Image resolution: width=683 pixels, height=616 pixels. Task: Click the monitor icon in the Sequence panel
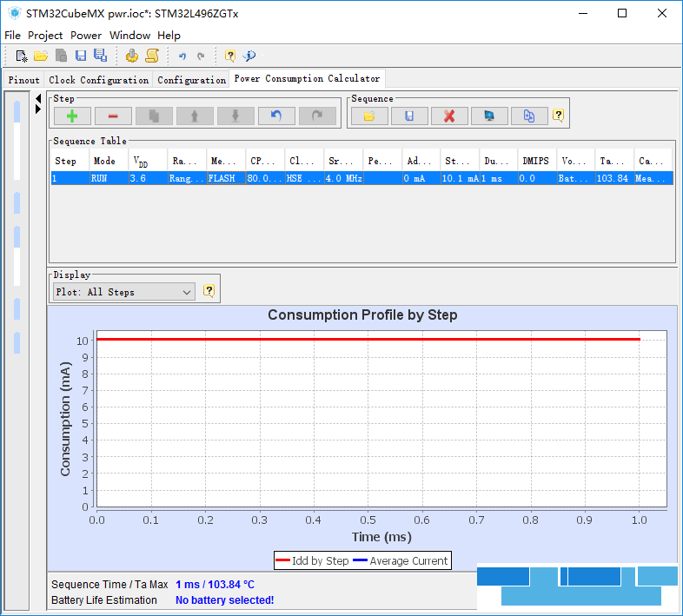(489, 116)
